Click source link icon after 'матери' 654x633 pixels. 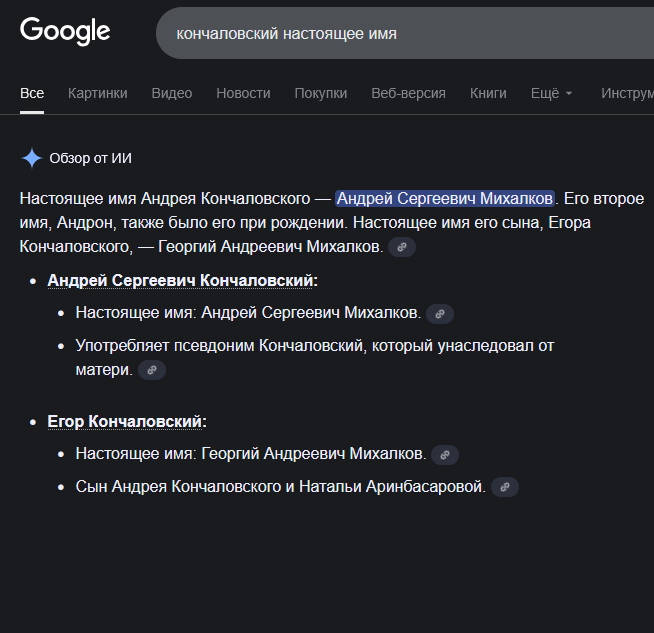(152, 370)
